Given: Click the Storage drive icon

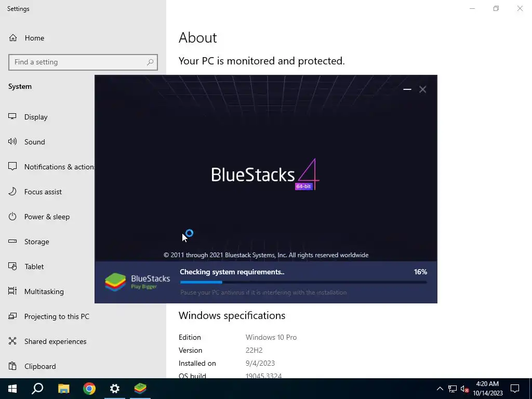Looking at the screenshot, I should [x=12, y=241].
